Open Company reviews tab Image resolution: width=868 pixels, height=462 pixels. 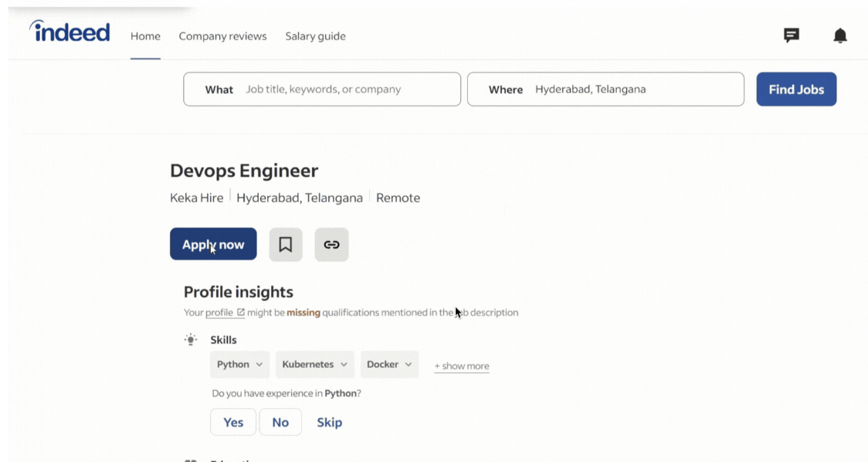pyautogui.click(x=222, y=36)
